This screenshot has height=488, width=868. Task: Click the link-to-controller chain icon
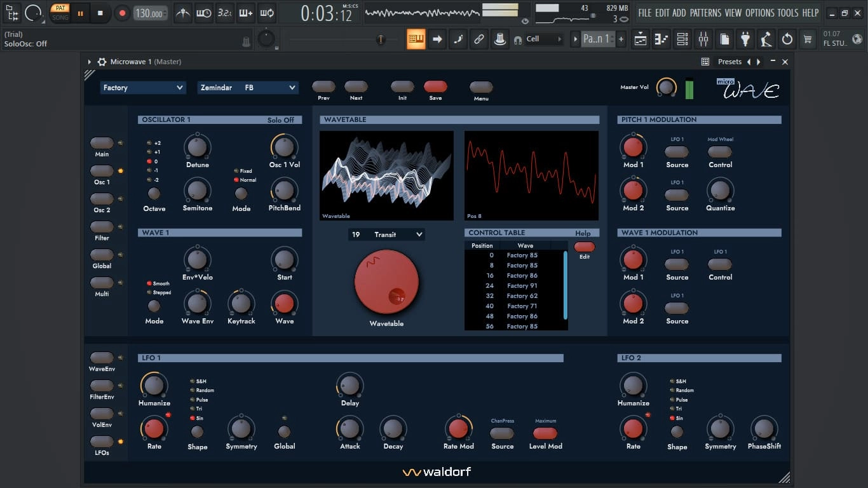click(x=479, y=39)
